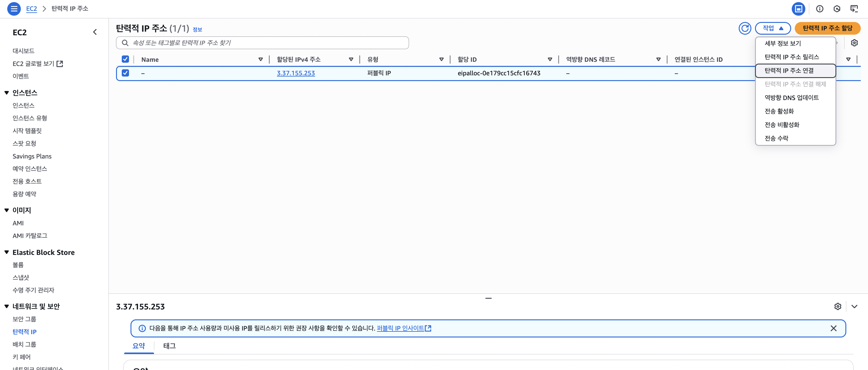Collapse the Elastic Block Store section

pos(6,252)
